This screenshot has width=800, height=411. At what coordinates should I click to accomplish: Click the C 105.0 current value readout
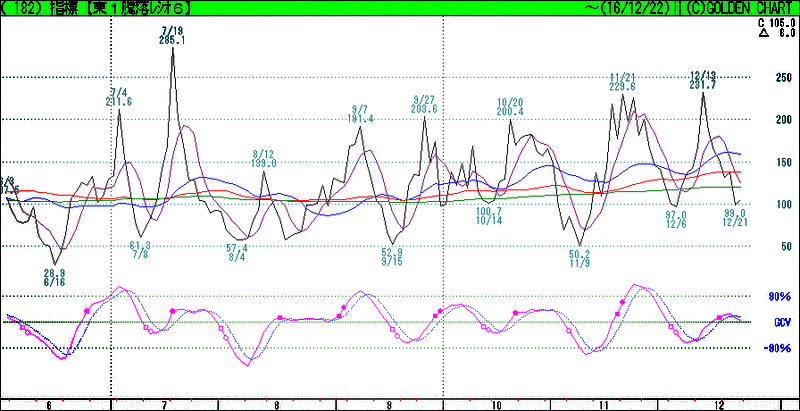click(774, 21)
